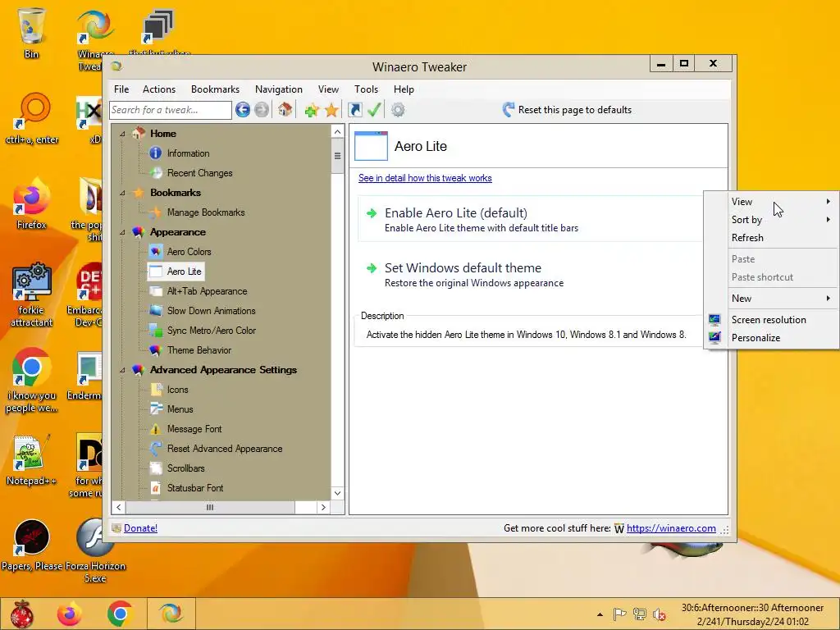Click tree horizontal scrollbar right arrow
Screen dimensions: 840x630
click(x=323, y=507)
